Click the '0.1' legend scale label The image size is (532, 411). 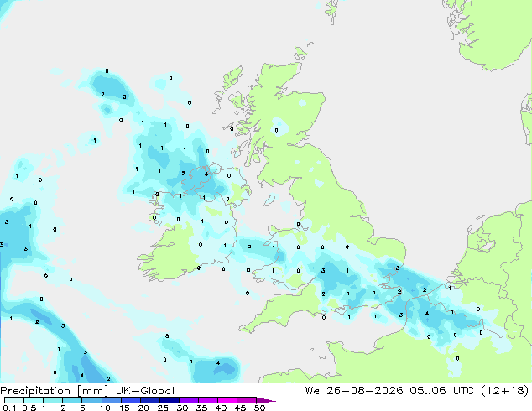(x=9, y=408)
